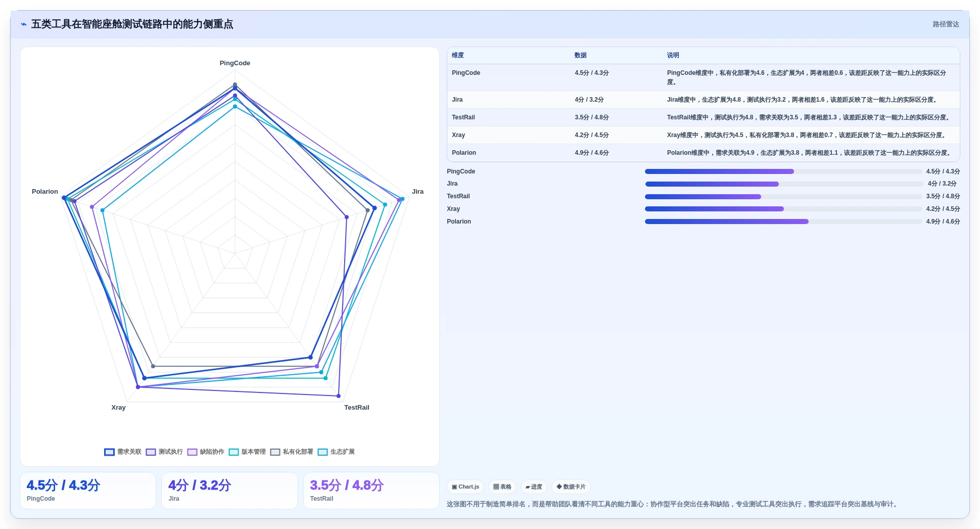Screen dimensions: 980x529
Task: Open the PingCode score card
Action: point(88,491)
